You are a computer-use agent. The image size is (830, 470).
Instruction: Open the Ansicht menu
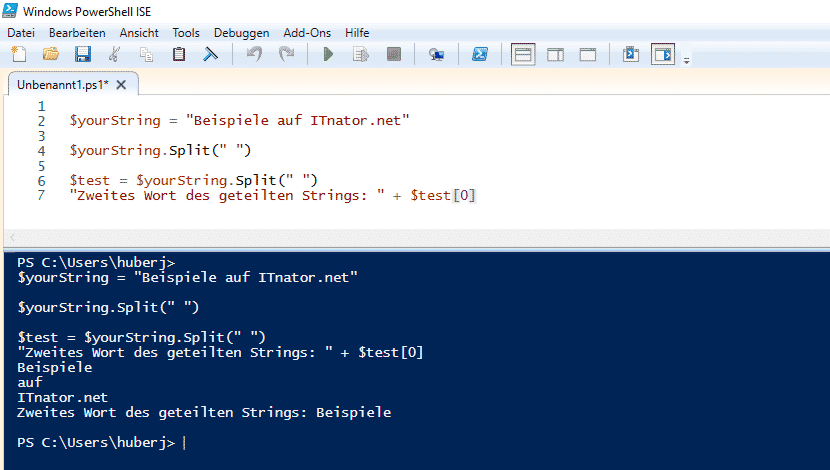[x=139, y=33]
